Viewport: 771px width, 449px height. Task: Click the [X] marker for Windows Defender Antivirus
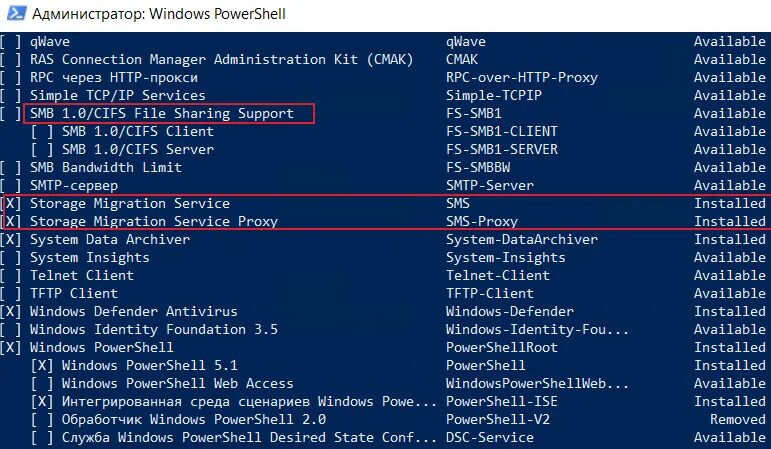coord(10,312)
